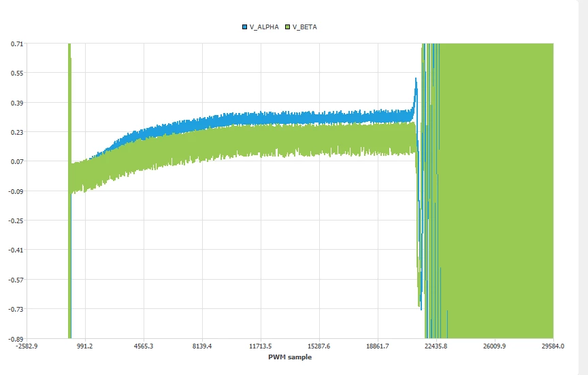Click the -0.41 y-axis label

pos(16,250)
